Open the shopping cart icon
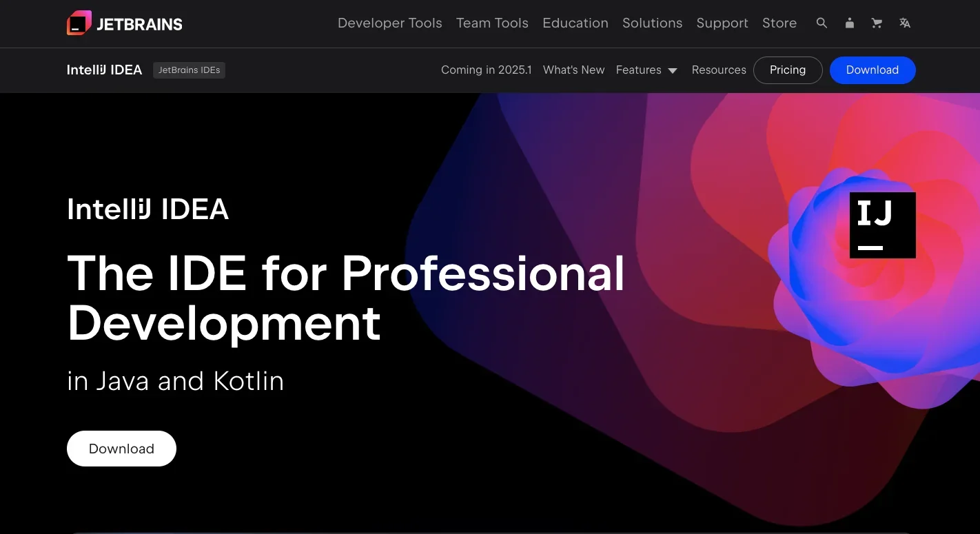This screenshot has width=980, height=534. (x=877, y=23)
